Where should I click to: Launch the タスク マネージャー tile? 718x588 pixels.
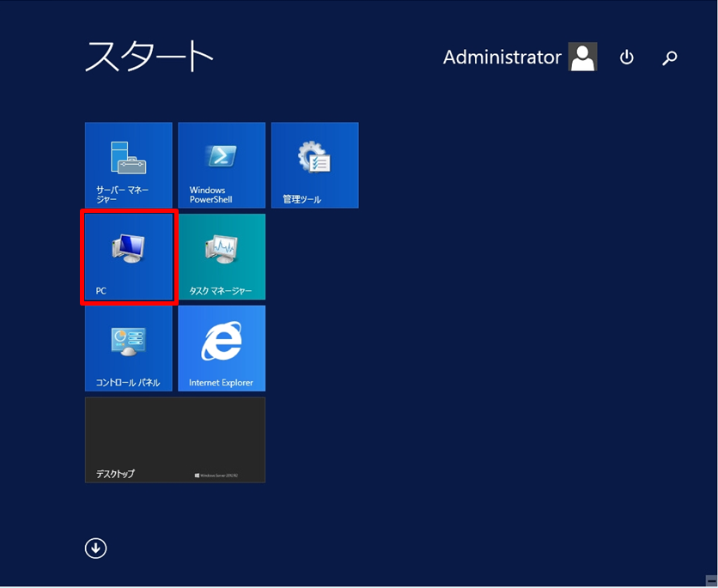pyautogui.click(x=222, y=257)
